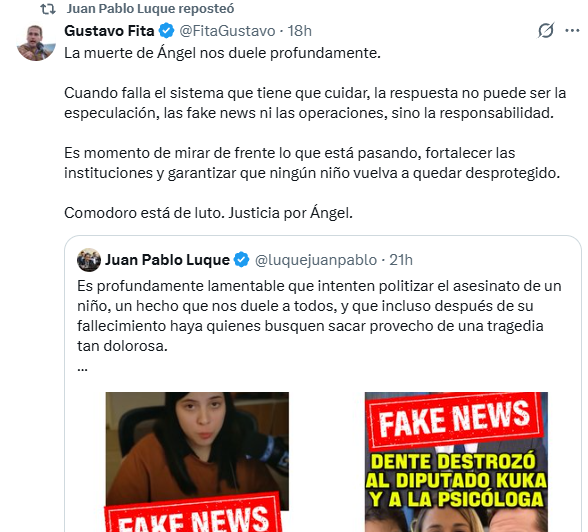This screenshot has height=532, width=588.
Task: Open Juan Pablo Luque name in quoted post
Action: pos(167,260)
